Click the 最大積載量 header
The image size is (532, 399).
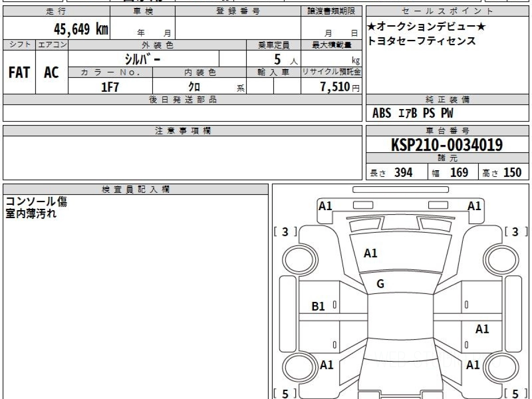(x=331, y=45)
